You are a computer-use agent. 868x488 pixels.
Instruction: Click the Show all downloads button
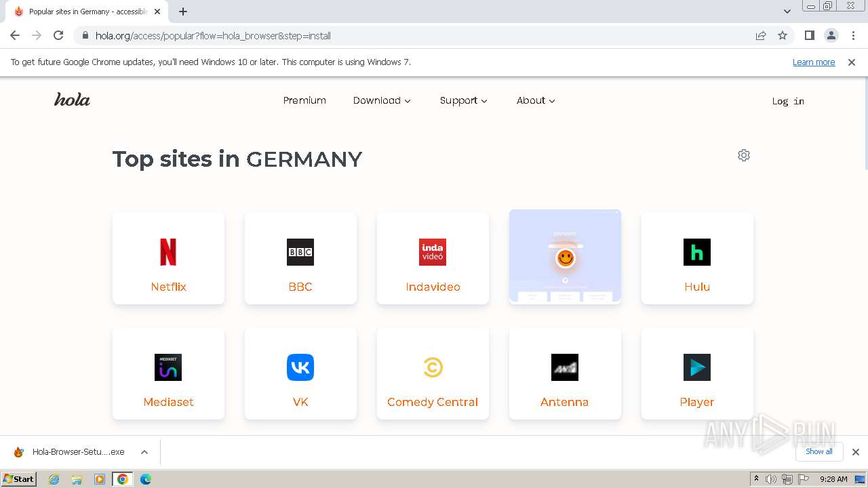pos(819,451)
